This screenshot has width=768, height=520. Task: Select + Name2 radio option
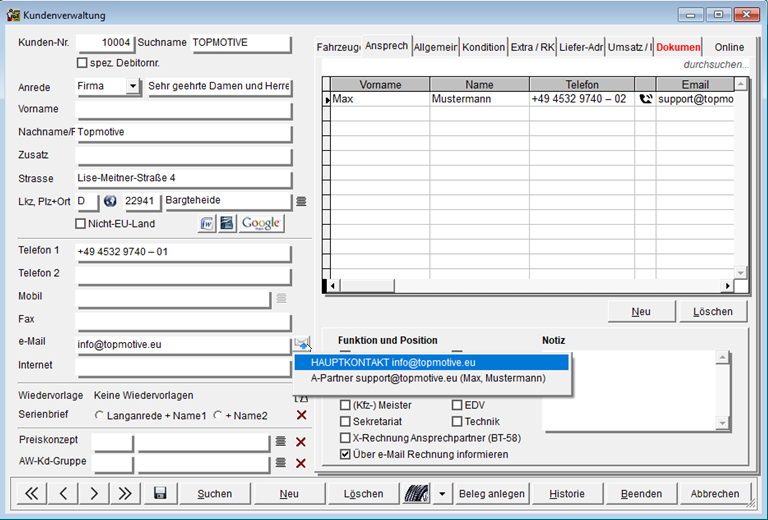pos(218,415)
